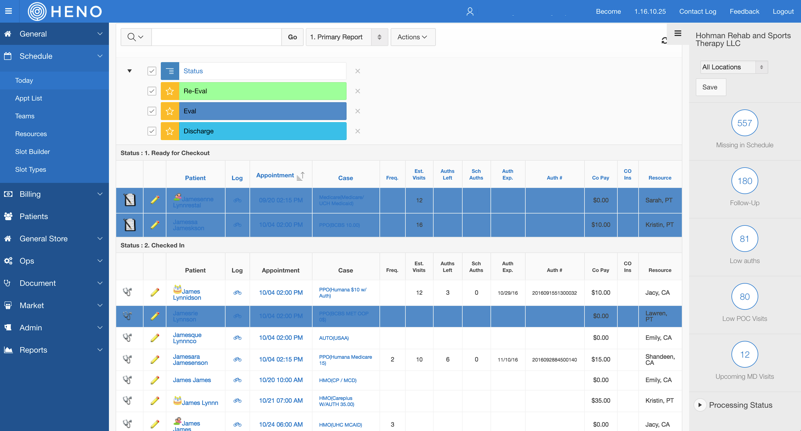Click the checkout clipboard icon in first row
The width and height of the screenshot is (801, 431).
(x=130, y=200)
